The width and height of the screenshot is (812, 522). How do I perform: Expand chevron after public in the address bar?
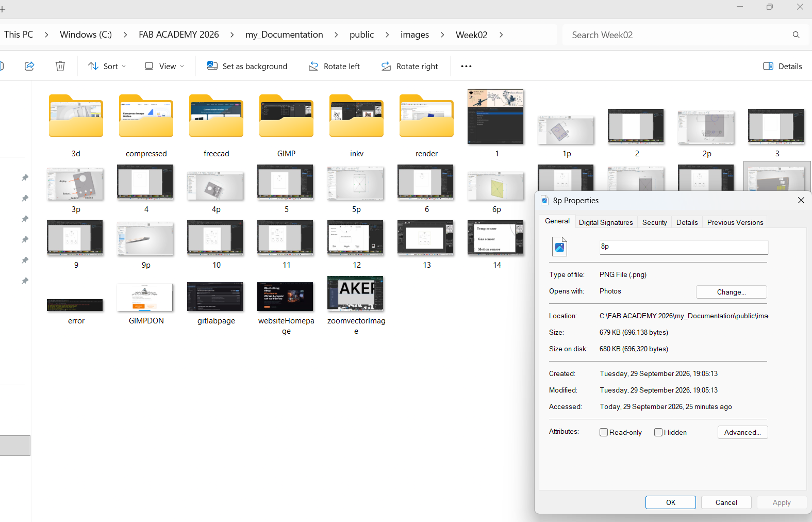coord(387,35)
